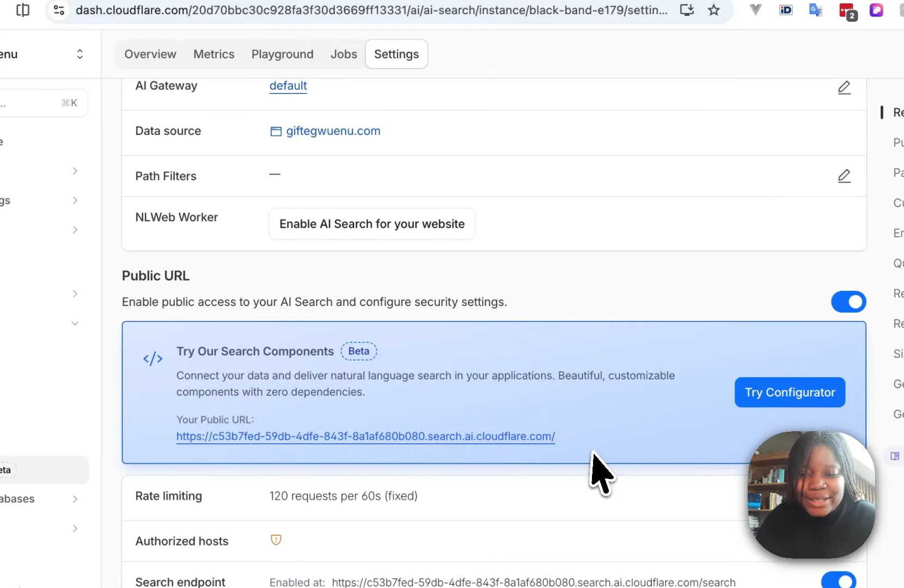Click the Google Translate extension icon
904x588 pixels.
pyautogui.click(x=816, y=9)
